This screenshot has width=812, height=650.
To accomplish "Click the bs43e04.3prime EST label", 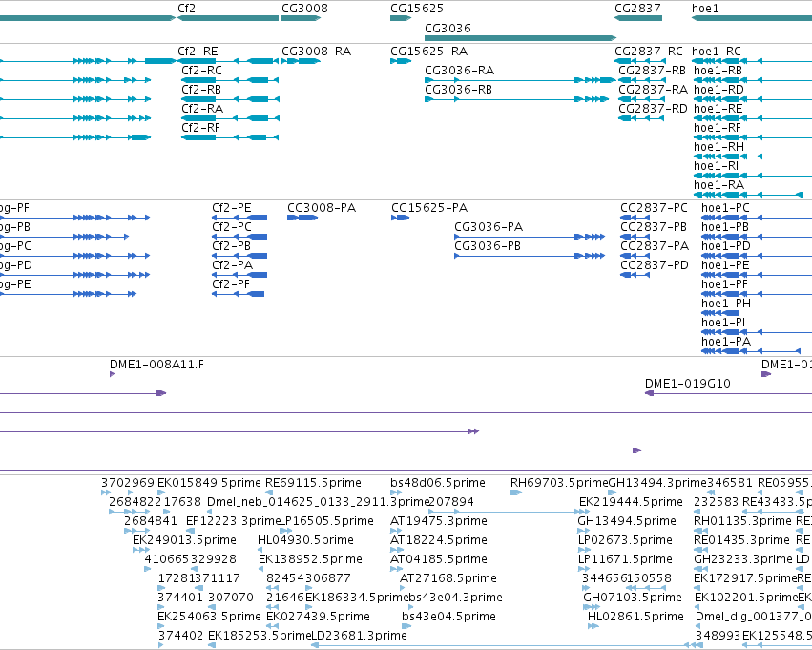I will pos(456,598).
